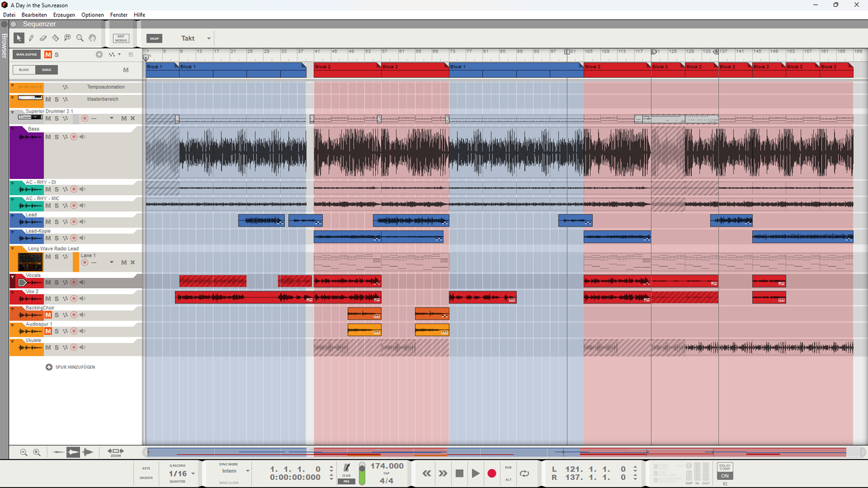Open the Fenster menu
The image size is (868, 488).
119,15
